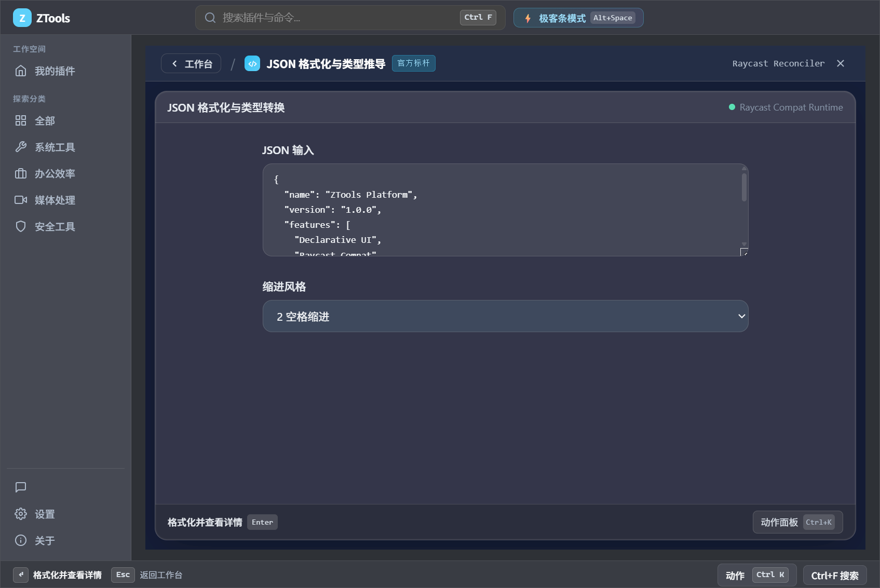Open 办公效率 category
This screenshot has width=880, height=588.
(x=65, y=174)
